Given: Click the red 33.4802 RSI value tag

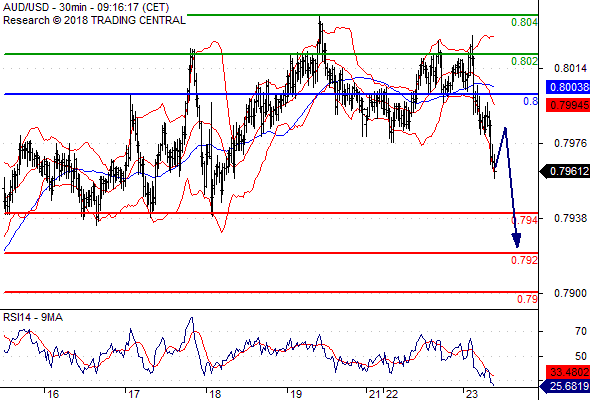Looking at the screenshot, I should click(x=568, y=372).
